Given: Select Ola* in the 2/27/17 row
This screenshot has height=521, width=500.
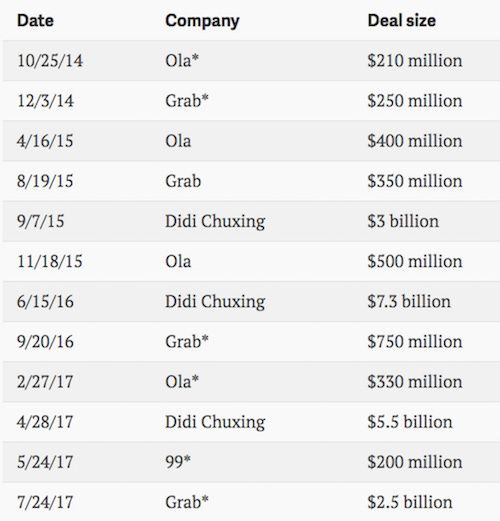Looking at the screenshot, I should pos(182,382).
